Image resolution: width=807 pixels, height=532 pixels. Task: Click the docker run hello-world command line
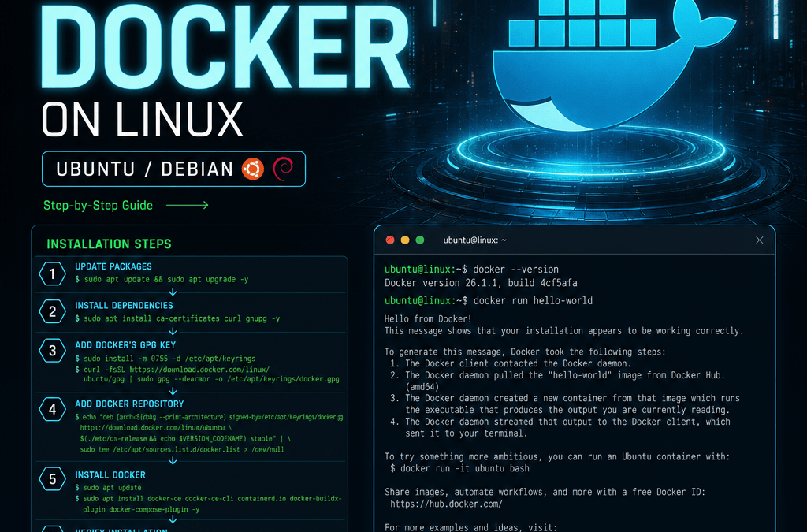(489, 301)
